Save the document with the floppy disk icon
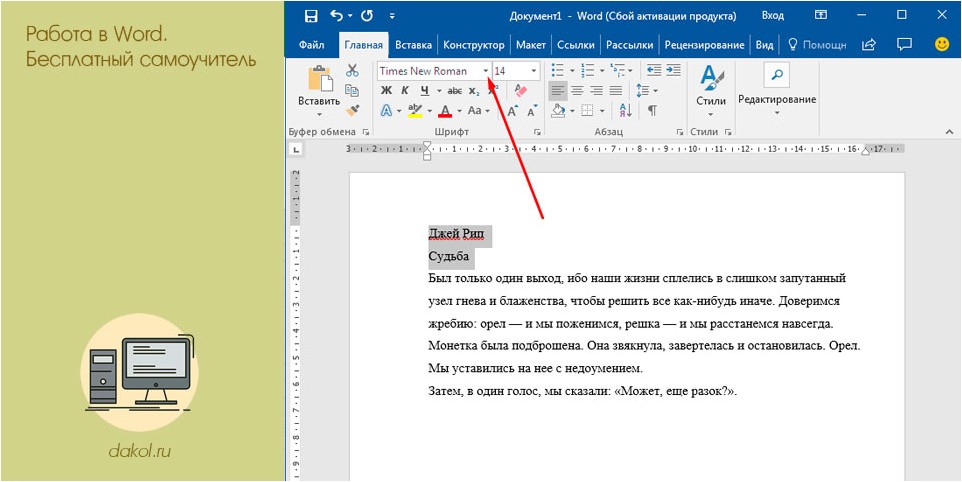 coord(311,16)
